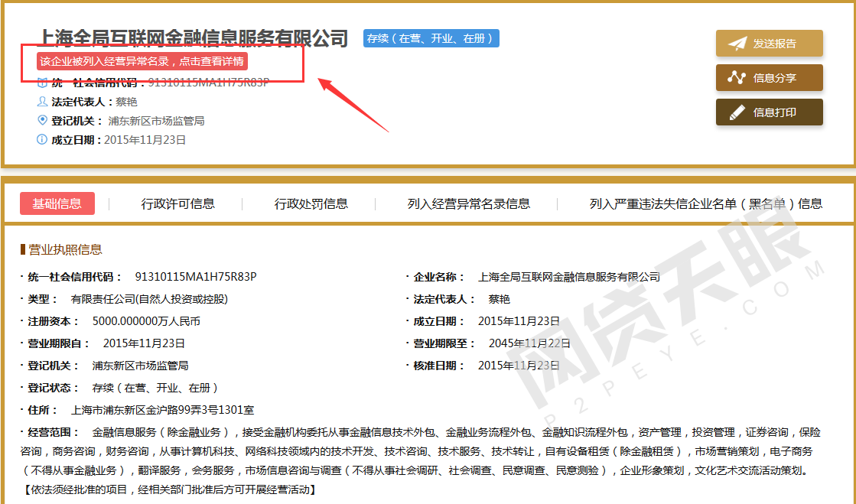Select the 基础信息 tab
This screenshot has width=856, height=504.
click(x=57, y=203)
